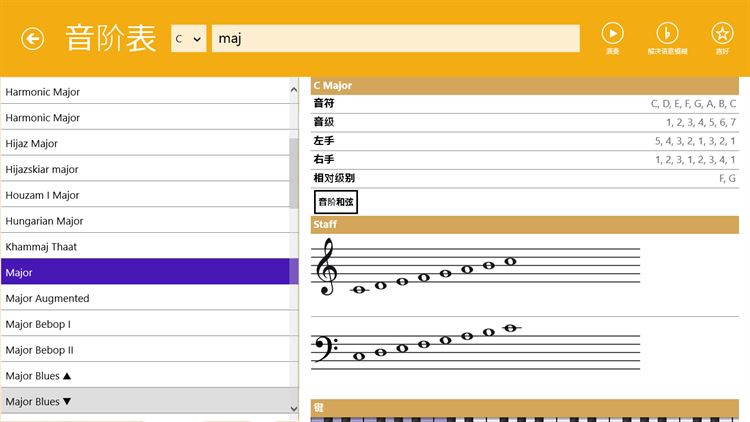Click the 音级 degrees row label
This screenshot has width=750, height=422.
[324, 122]
